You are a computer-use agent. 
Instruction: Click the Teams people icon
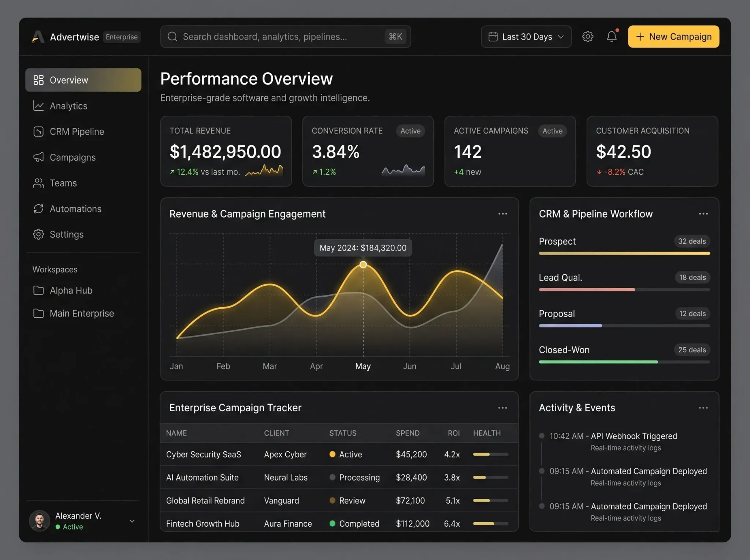click(38, 183)
